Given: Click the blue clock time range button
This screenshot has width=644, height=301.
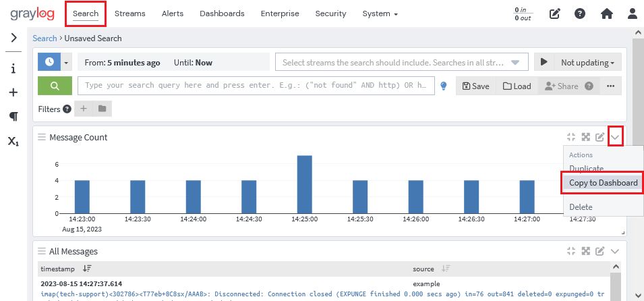Looking at the screenshot, I should click(x=49, y=61).
